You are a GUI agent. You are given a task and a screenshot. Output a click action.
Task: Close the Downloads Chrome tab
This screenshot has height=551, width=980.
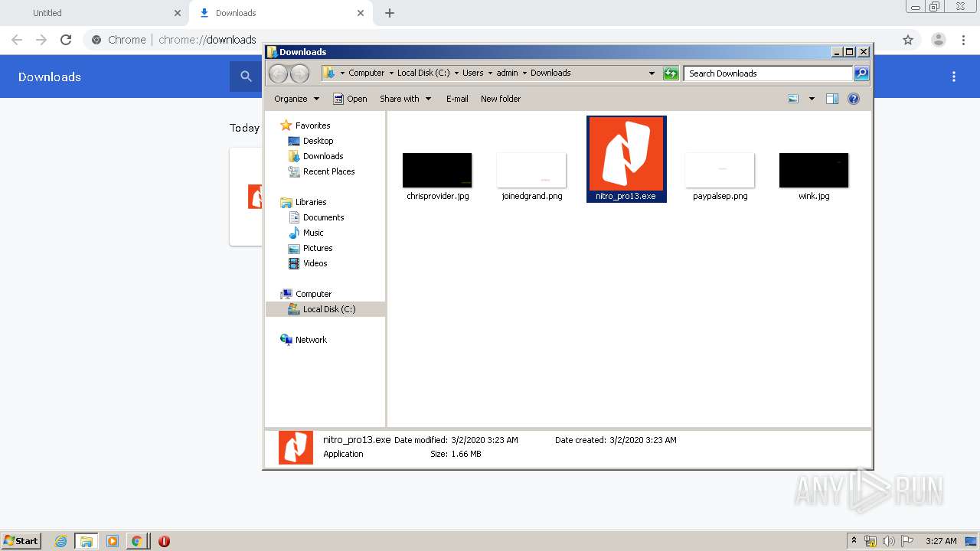click(361, 13)
